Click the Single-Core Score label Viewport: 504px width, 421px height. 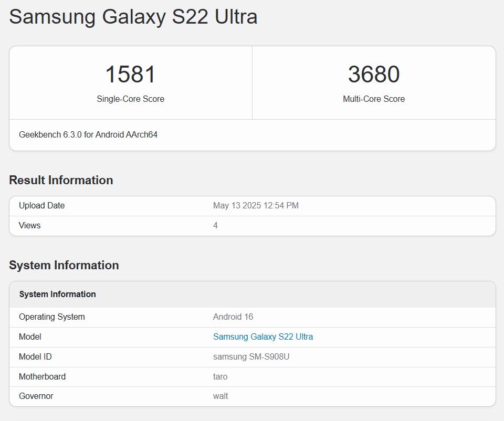(130, 99)
